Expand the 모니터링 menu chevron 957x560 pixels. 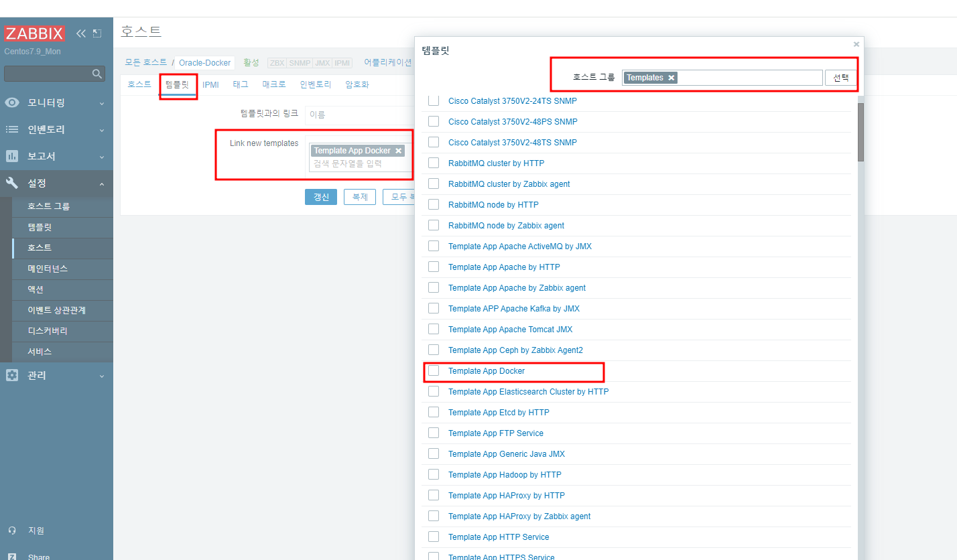coord(102,103)
